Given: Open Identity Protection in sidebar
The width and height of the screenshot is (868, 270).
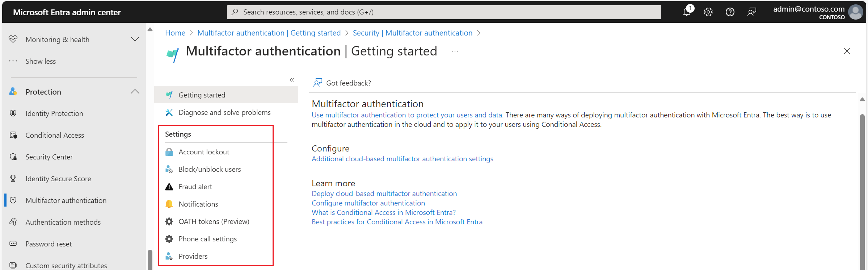Looking at the screenshot, I should (x=54, y=113).
